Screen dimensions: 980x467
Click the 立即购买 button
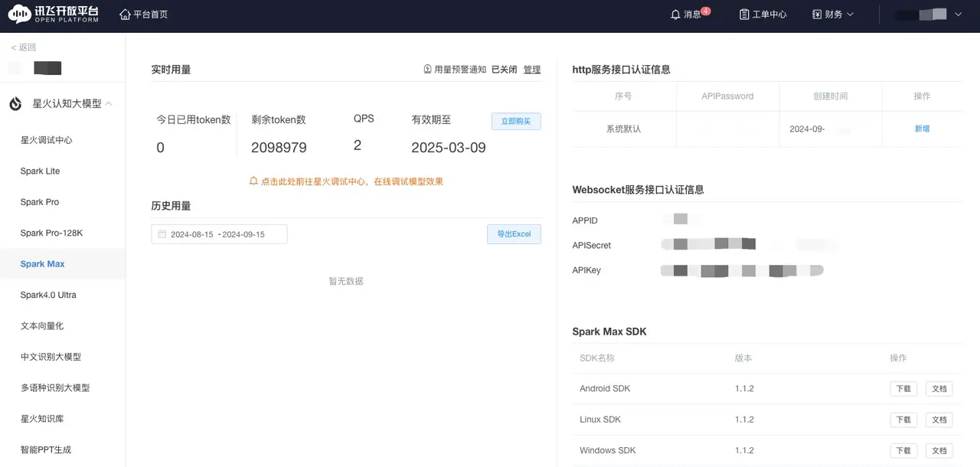pos(515,122)
